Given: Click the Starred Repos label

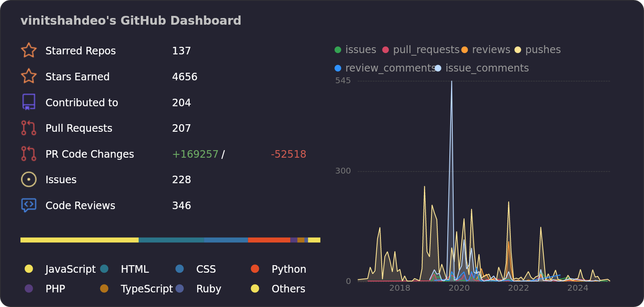Looking at the screenshot, I should 81,51.
